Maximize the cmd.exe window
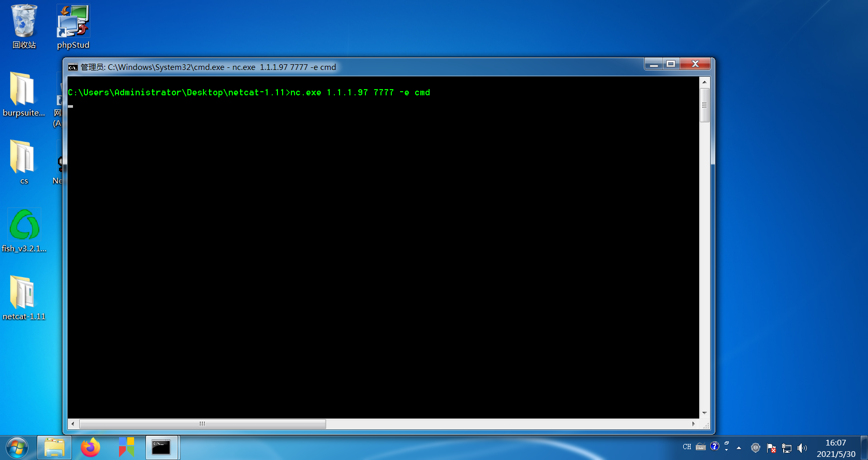 pos(671,64)
